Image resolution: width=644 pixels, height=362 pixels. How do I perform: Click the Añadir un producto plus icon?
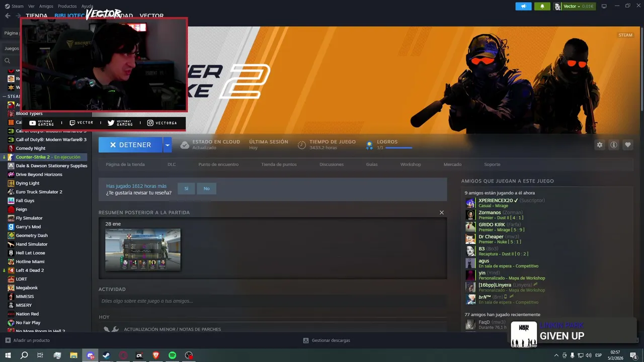[x=8, y=340]
